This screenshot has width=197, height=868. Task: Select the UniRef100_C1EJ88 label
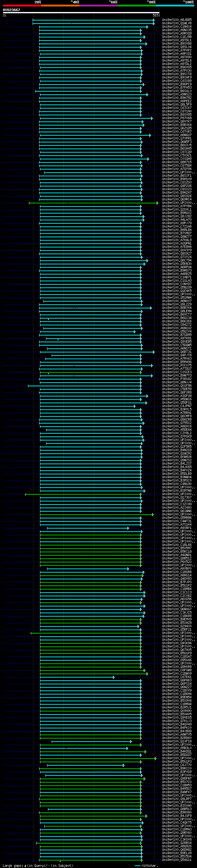click(x=177, y=37)
